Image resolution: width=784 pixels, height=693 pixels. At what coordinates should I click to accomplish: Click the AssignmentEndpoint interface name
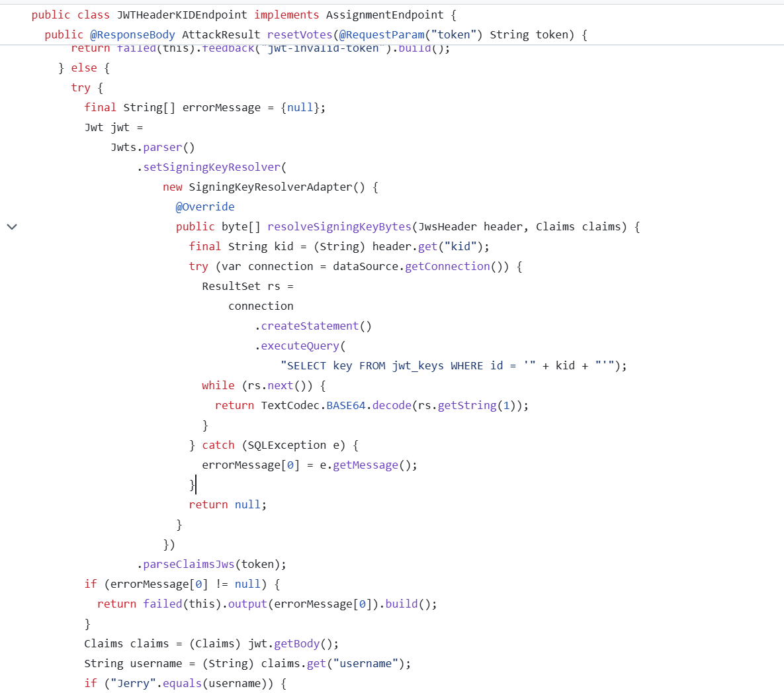click(384, 15)
